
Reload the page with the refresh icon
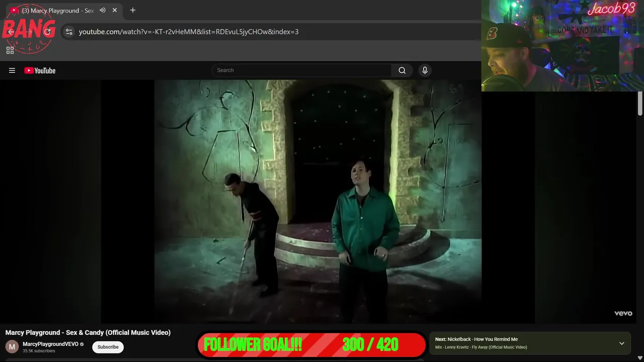click(47, 32)
